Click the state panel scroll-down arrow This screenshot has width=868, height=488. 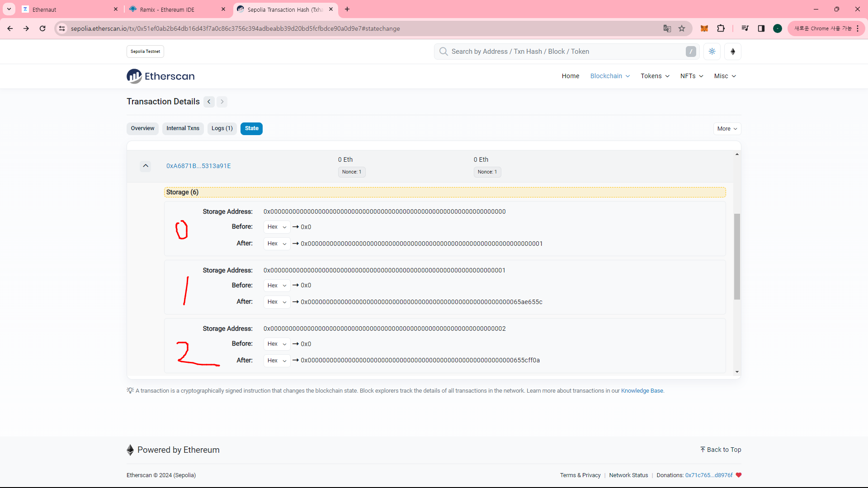tap(737, 372)
